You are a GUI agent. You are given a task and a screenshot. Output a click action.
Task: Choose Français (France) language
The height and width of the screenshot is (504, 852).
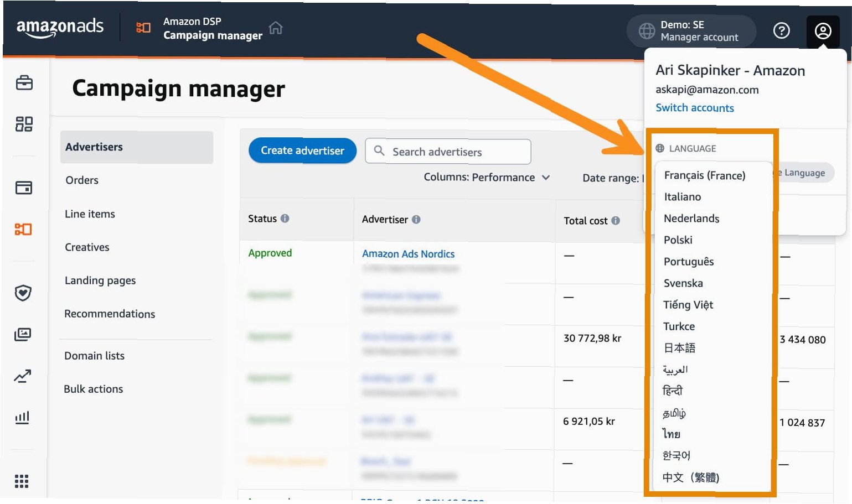coord(705,175)
